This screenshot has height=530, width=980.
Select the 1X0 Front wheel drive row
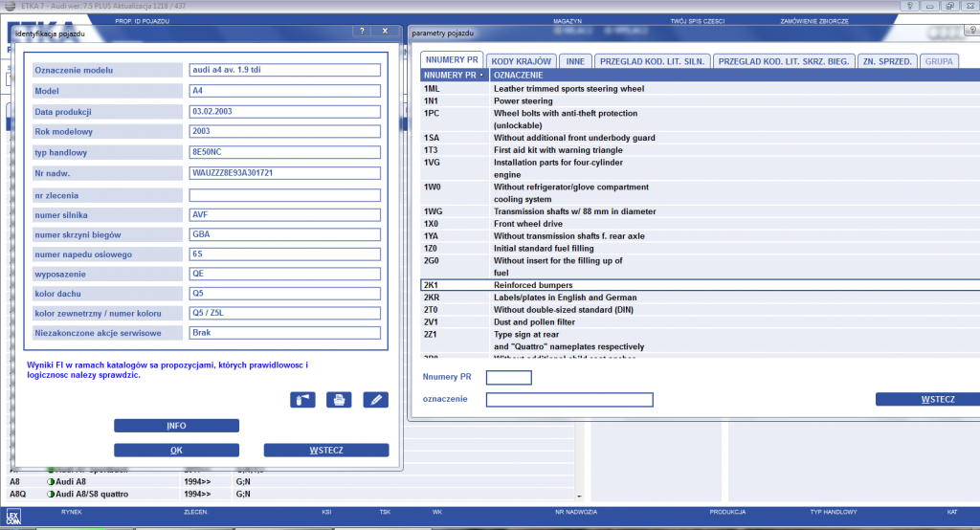coord(700,224)
